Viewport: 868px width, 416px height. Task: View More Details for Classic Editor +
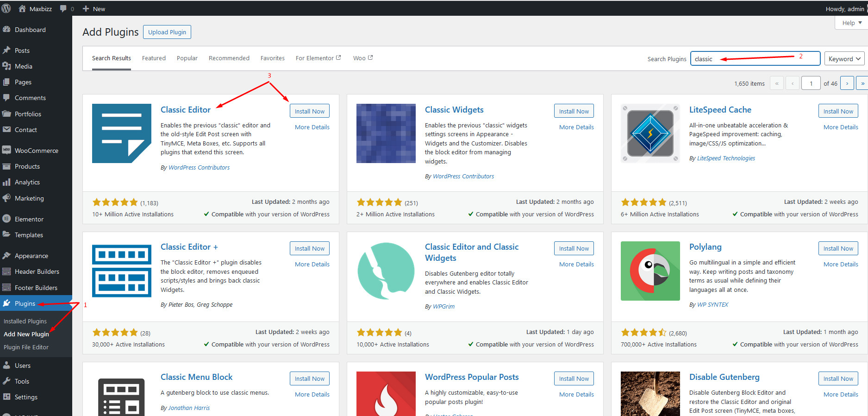point(312,264)
